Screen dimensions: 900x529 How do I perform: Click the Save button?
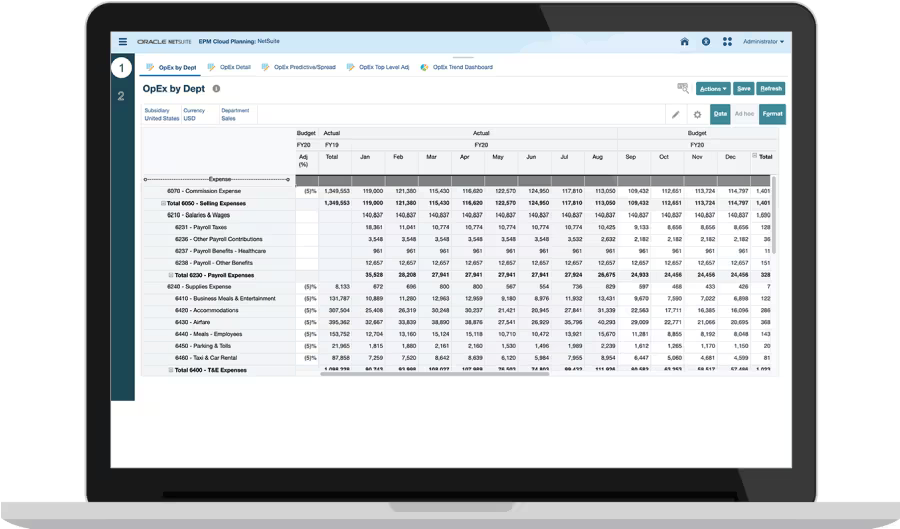pos(744,89)
